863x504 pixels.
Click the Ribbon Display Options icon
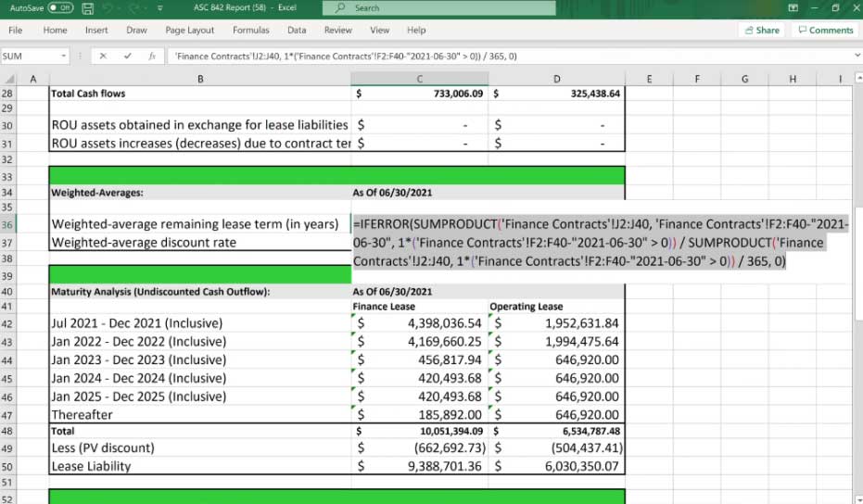click(793, 7)
